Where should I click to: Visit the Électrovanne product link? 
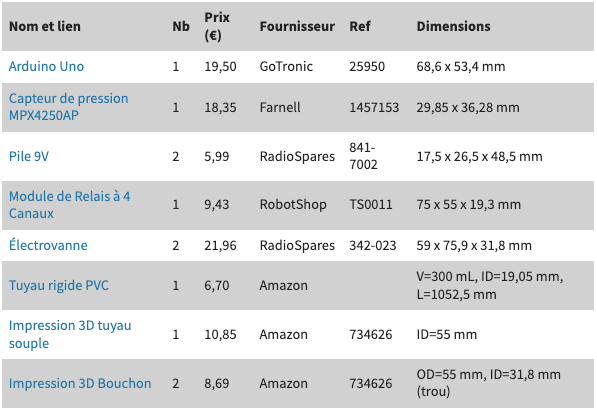click(48, 245)
